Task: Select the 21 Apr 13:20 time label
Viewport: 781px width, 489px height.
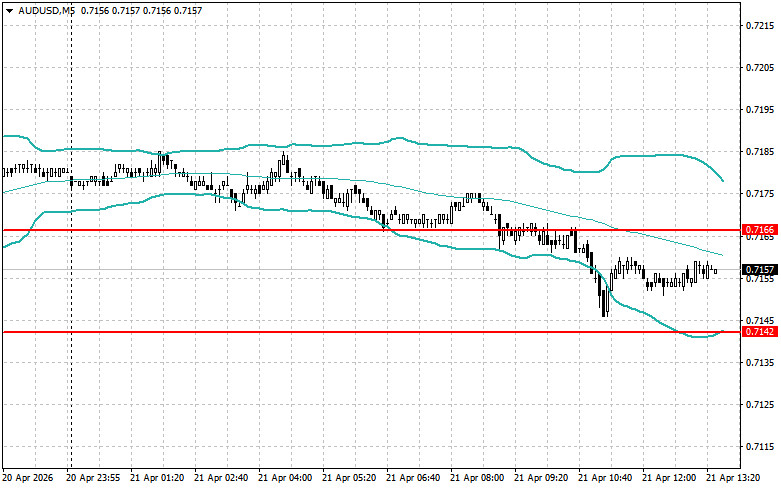Action: click(733, 478)
